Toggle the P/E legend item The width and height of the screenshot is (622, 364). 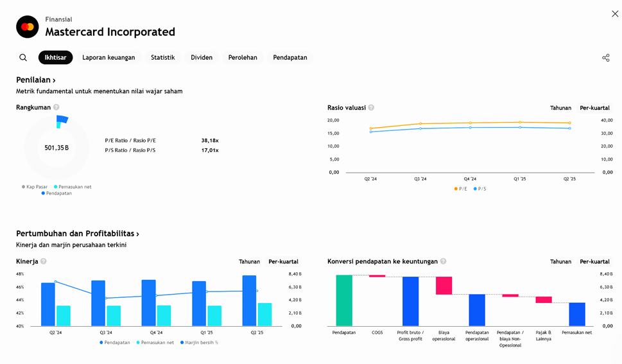pyautogui.click(x=460, y=189)
